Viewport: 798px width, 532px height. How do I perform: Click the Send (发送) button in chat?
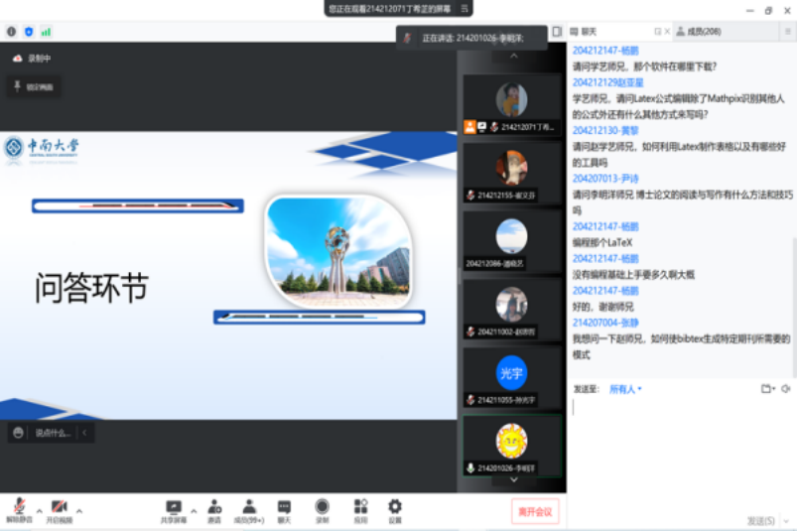pyautogui.click(x=760, y=520)
